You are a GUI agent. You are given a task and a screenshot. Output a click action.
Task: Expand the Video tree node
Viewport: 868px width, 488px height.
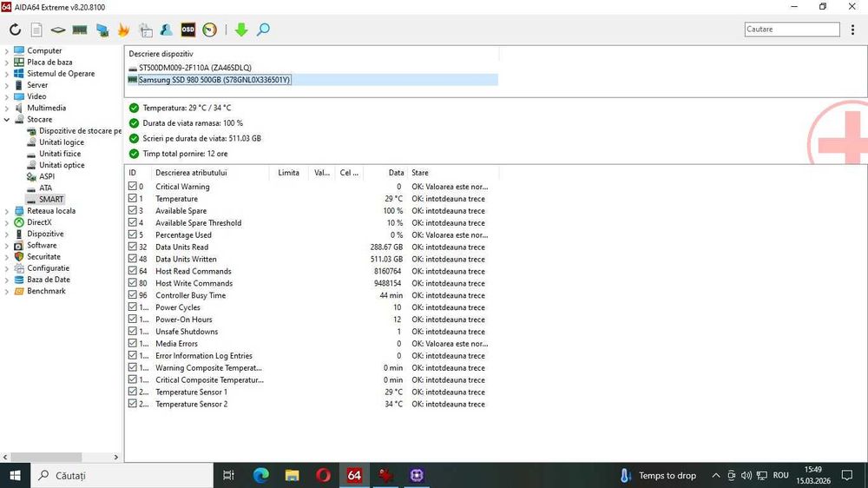pyautogui.click(x=7, y=97)
